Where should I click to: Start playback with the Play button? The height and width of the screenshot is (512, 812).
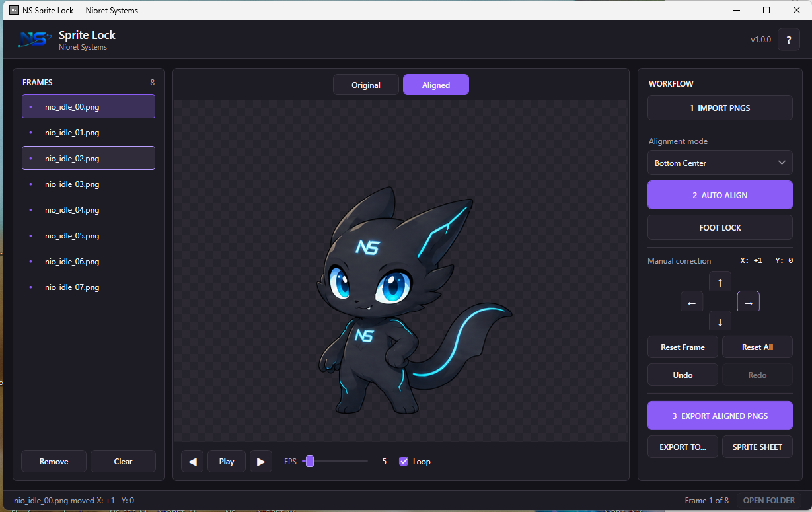click(x=227, y=461)
